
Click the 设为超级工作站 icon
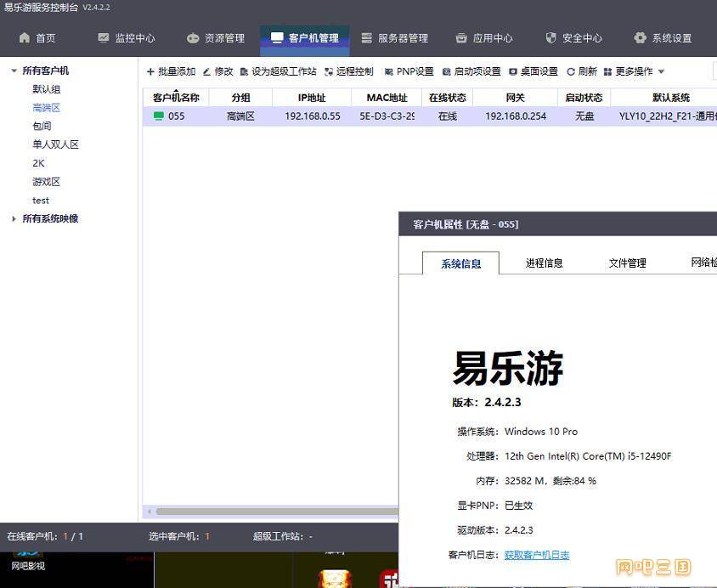[x=244, y=71]
